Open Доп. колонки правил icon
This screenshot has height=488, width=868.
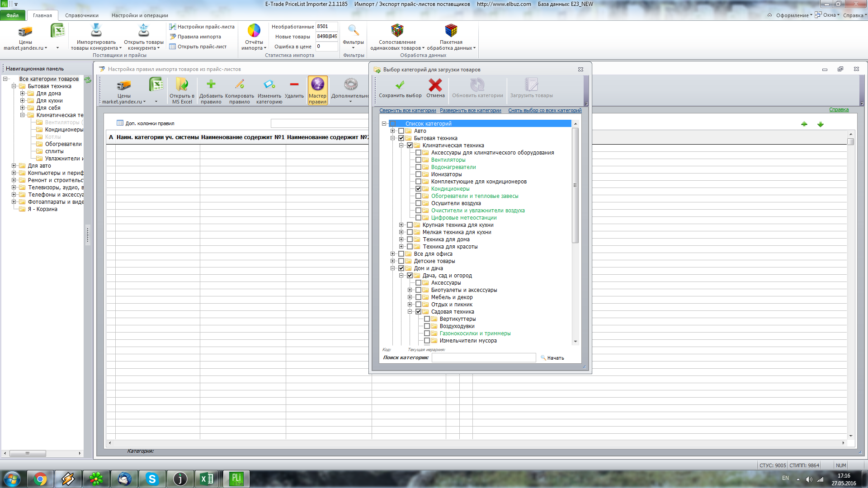pos(120,123)
